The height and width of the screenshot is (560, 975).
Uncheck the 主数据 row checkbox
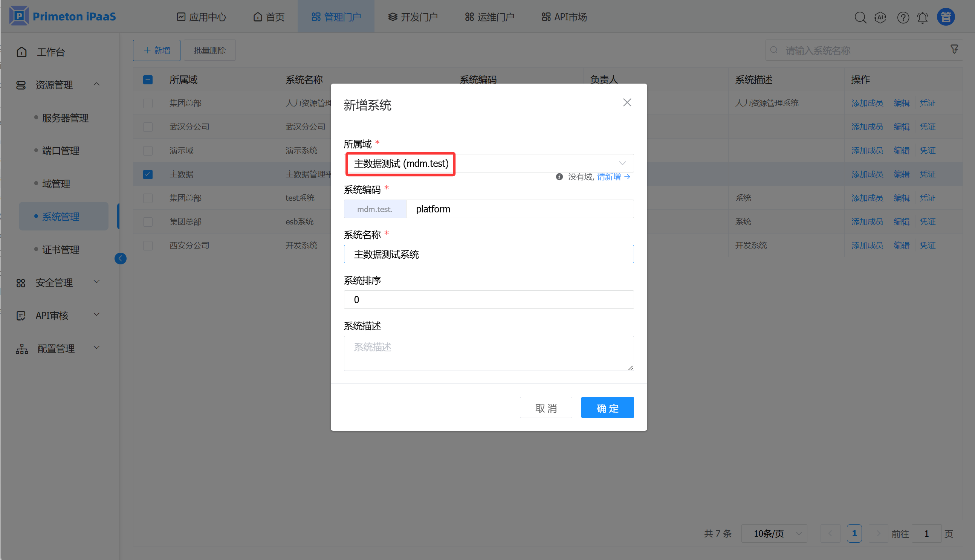click(x=148, y=174)
